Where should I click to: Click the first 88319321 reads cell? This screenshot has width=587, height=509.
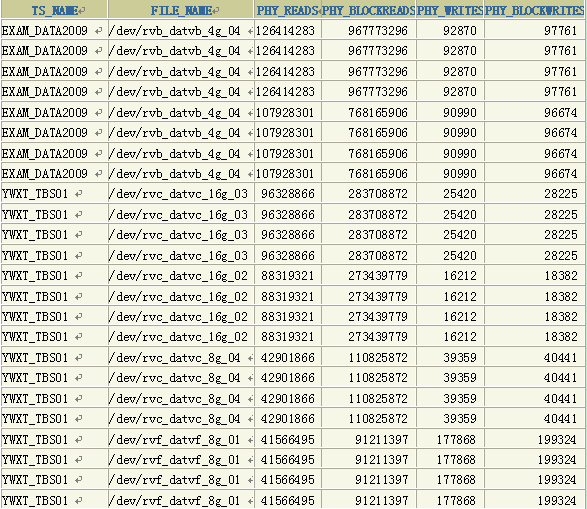click(x=288, y=275)
